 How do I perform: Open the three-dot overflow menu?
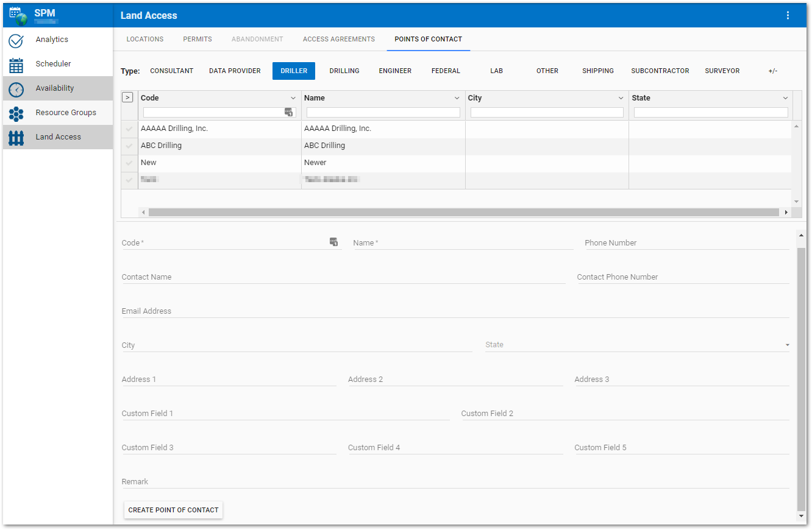click(788, 15)
